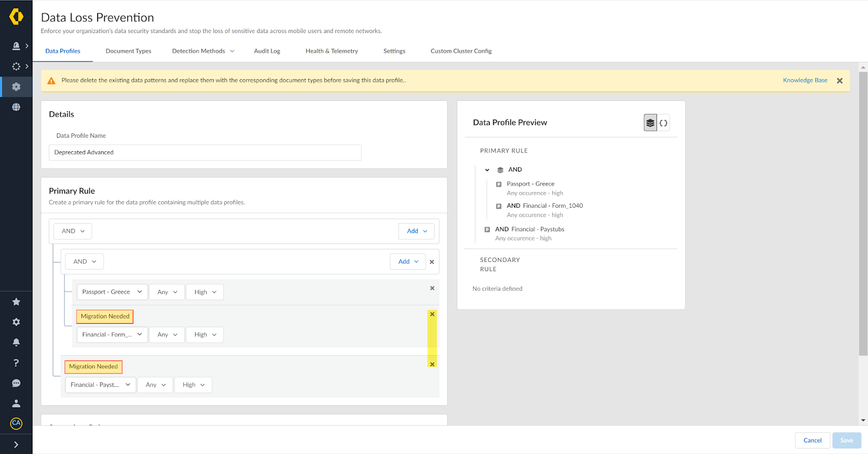Image resolution: width=868 pixels, height=454 pixels.
Task: Open the top-level AND operator dropdown
Action: [x=73, y=231]
